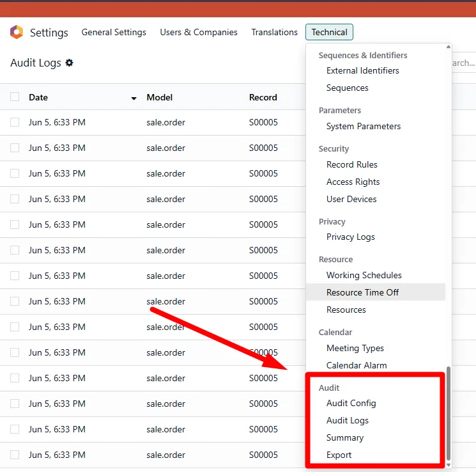This screenshot has height=472, width=476.
Task: Sort by the Record column header
Action: (263, 97)
